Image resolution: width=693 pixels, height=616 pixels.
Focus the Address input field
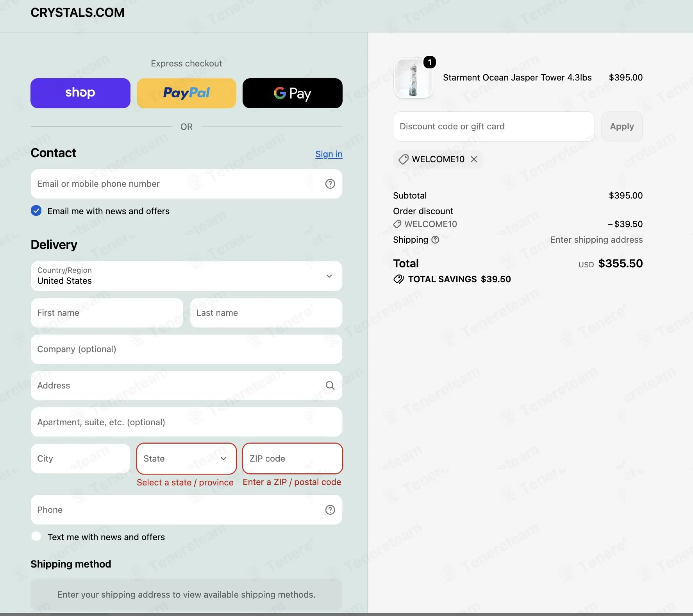tap(186, 385)
